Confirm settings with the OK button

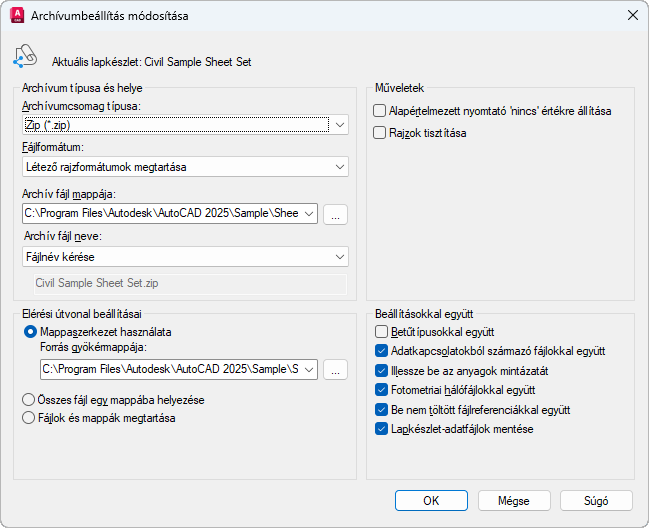(431, 500)
